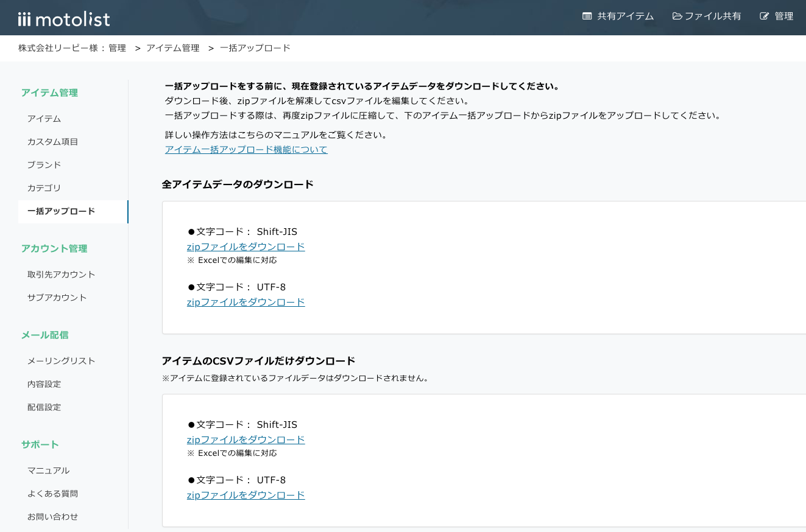Open マニュアル in the sidebar
Viewport: 806px width, 532px height.
48,471
